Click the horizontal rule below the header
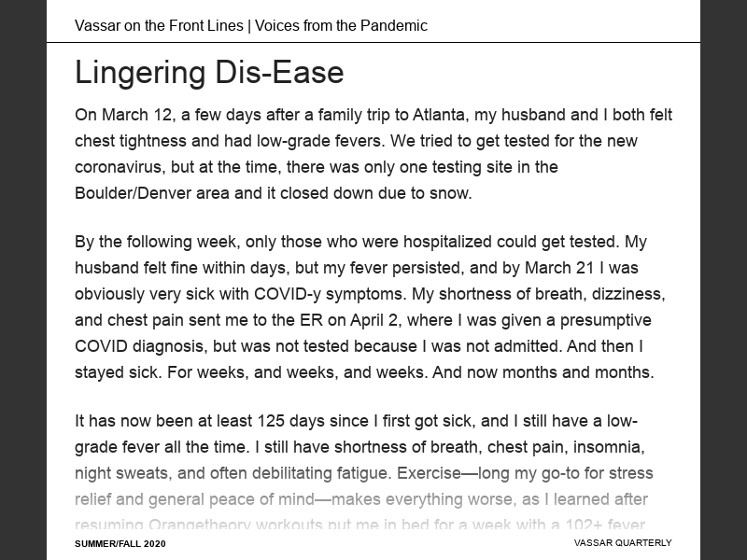The height and width of the screenshot is (560, 747). [x=373, y=43]
